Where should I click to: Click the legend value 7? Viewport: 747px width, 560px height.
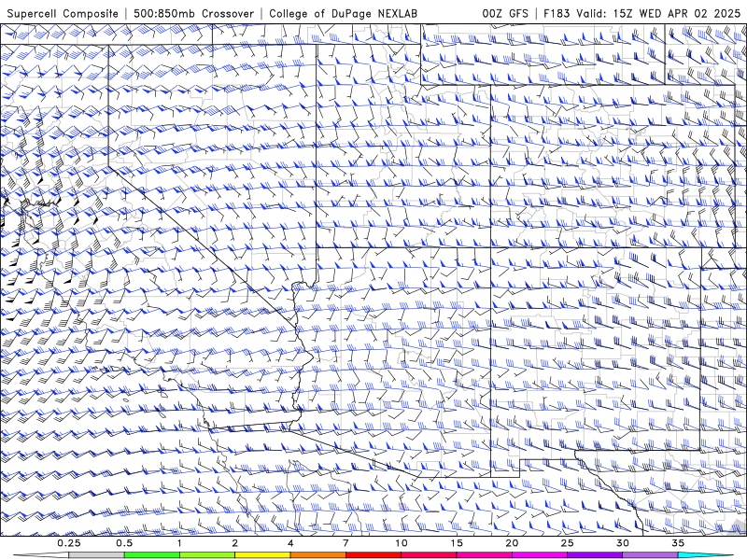(345, 543)
